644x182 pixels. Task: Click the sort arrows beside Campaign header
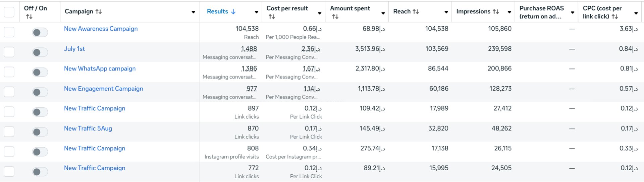coord(99,12)
